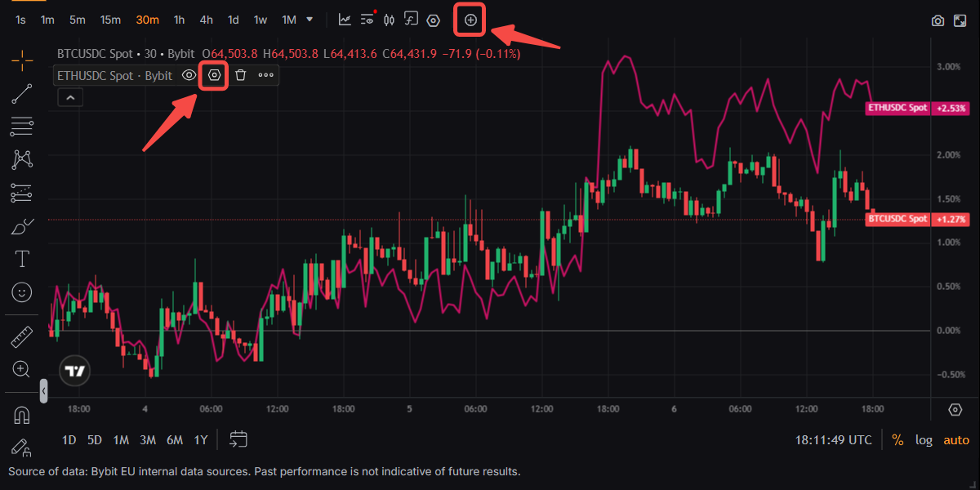Switch to the 1d interval
The height and width of the screenshot is (490, 980).
click(233, 20)
